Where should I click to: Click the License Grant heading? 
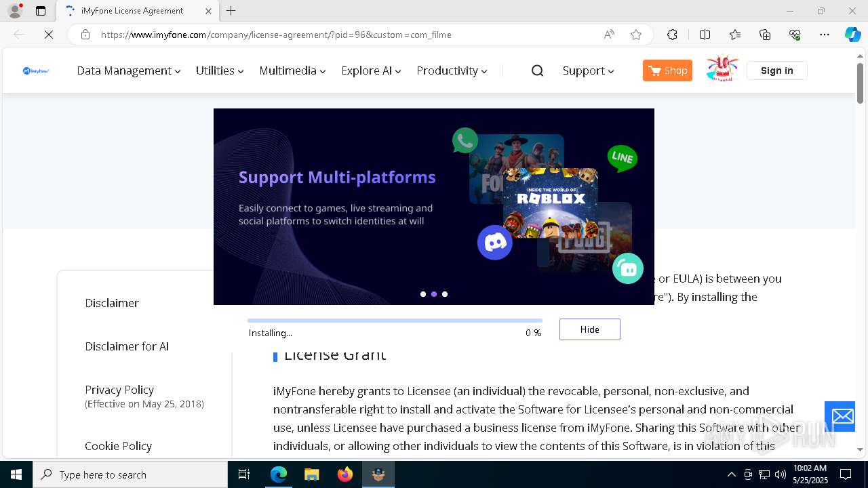tap(335, 356)
